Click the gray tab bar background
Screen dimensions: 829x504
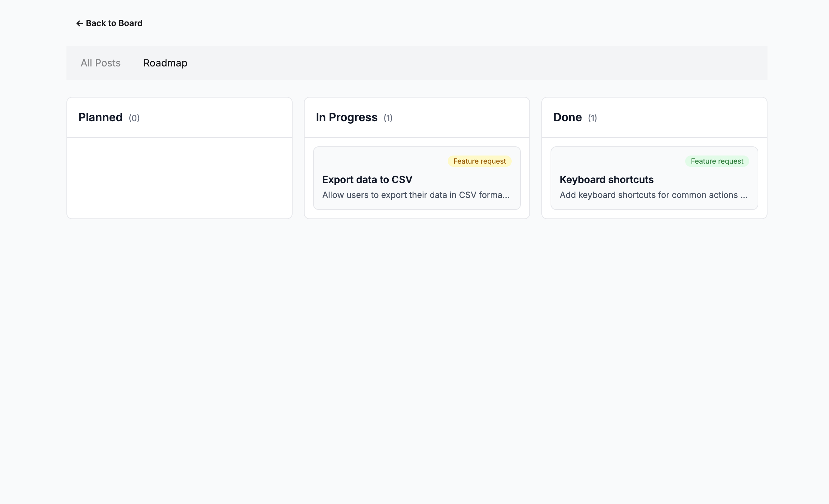[495, 63]
